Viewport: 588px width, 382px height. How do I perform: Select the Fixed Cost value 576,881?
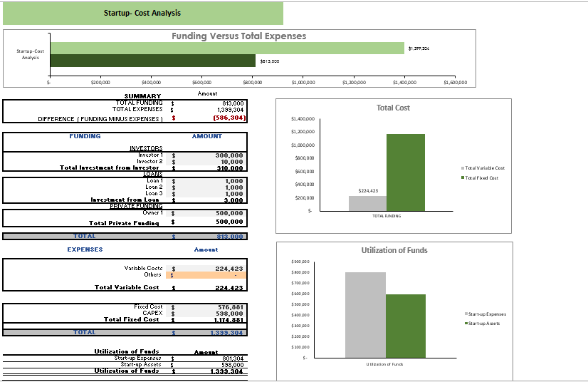click(206, 307)
